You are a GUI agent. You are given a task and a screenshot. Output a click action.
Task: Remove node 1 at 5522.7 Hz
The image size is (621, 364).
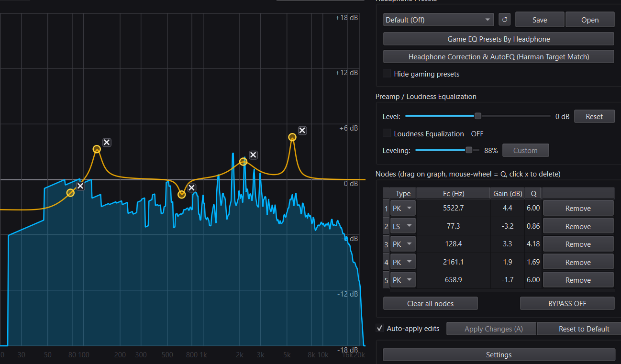point(578,208)
